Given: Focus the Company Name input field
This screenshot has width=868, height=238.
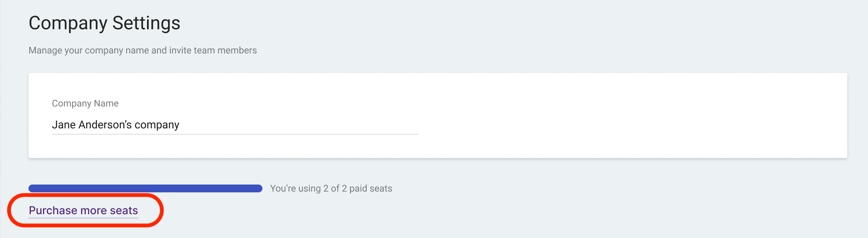Looking at the screenshot, I should pyautogui.click(x=235, y=125).
